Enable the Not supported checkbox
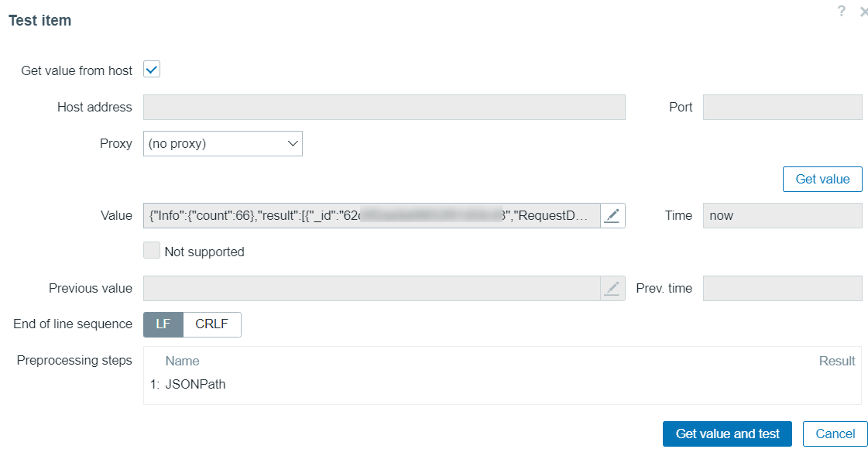 [152, 251]
